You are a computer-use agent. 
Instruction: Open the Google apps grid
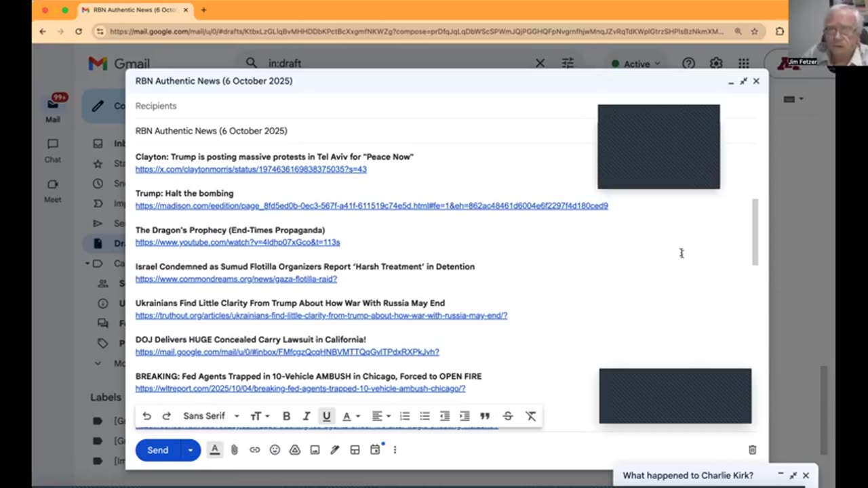point(744,63)
